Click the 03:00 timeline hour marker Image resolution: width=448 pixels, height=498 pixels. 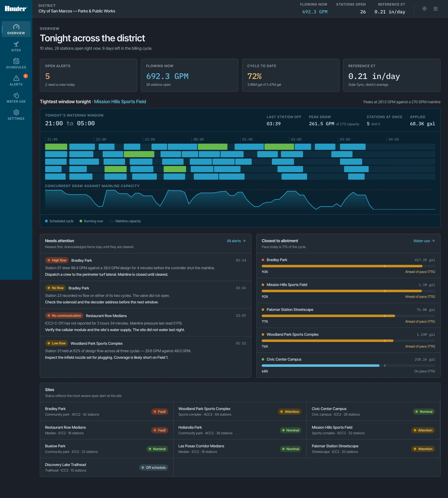click(x=345, y=139)
